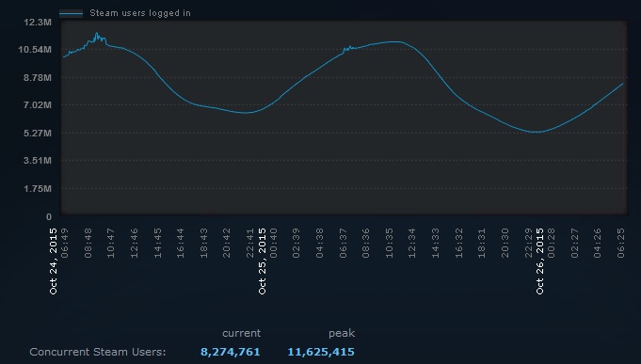The height and width of the screenshot is (364, 641).
Task: Click the Steam users logged in legend swatch
Action: pyautogui.click(x=72, y=13)
